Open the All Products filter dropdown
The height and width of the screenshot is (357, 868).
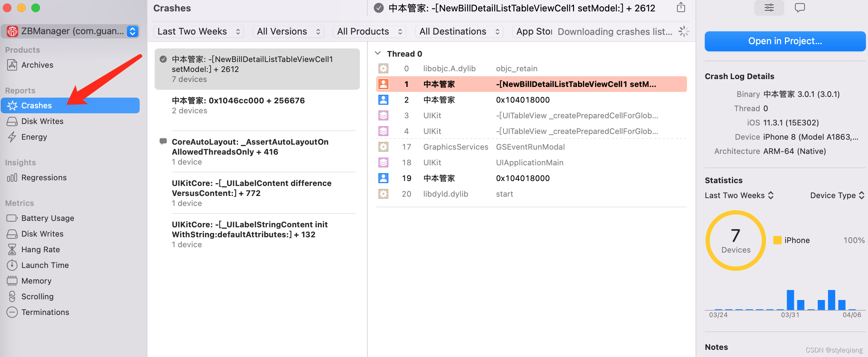tap(370, 31)
